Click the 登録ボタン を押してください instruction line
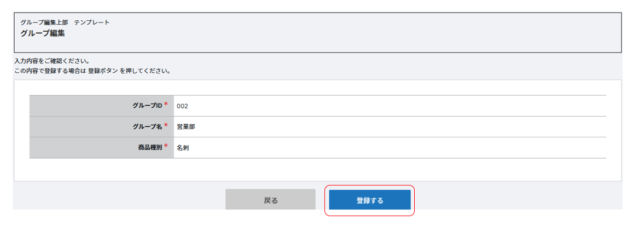This screenshot has height=232, width=644. [93, 71]
